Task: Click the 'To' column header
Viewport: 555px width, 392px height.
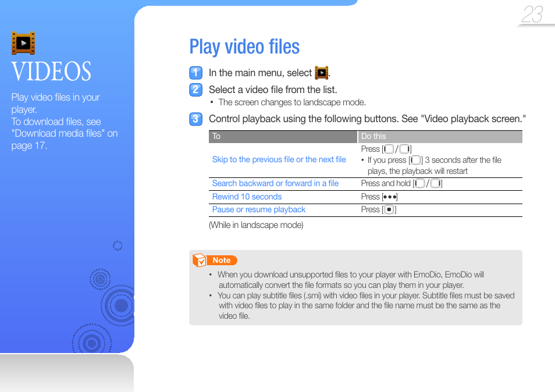Action: tap(283, 137)
